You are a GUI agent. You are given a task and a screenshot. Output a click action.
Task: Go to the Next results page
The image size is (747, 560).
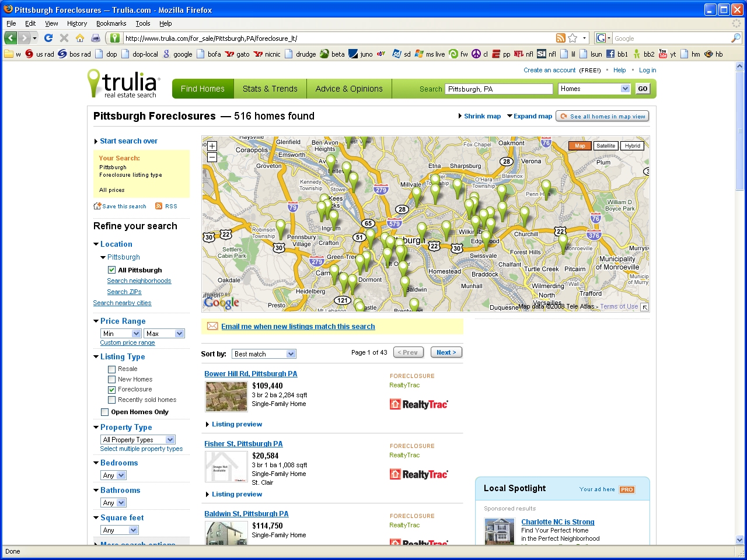pos(446,352)
